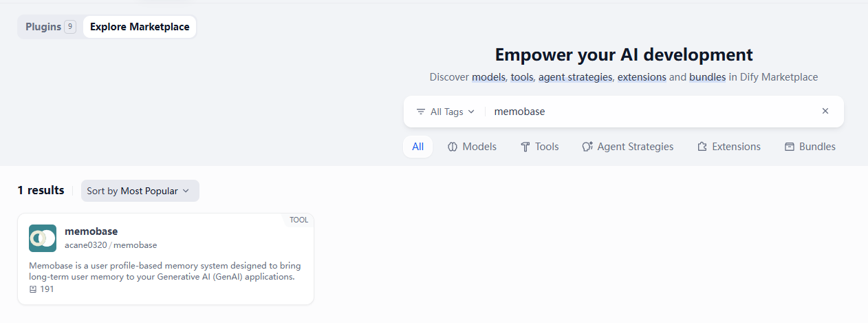The image size is (868, 323).
Task: Open the All Tags filter dropdown
Action: tap(445, 112)
